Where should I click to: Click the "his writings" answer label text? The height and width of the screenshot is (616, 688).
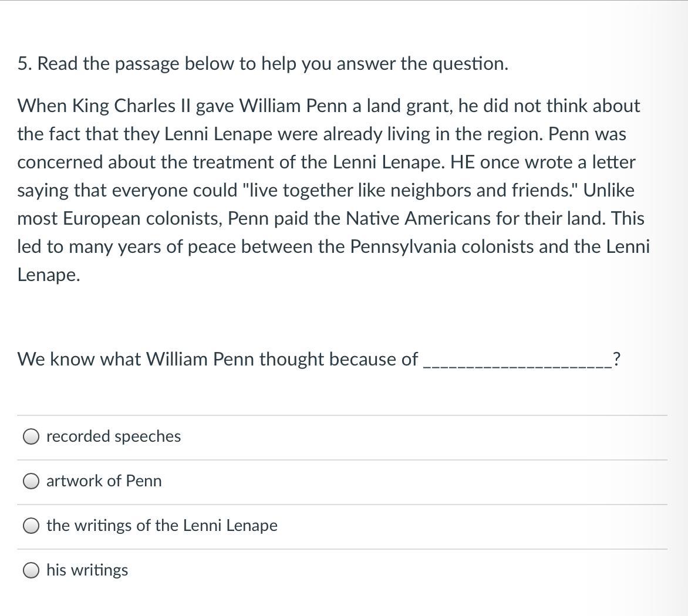click(x=87, y=570)
